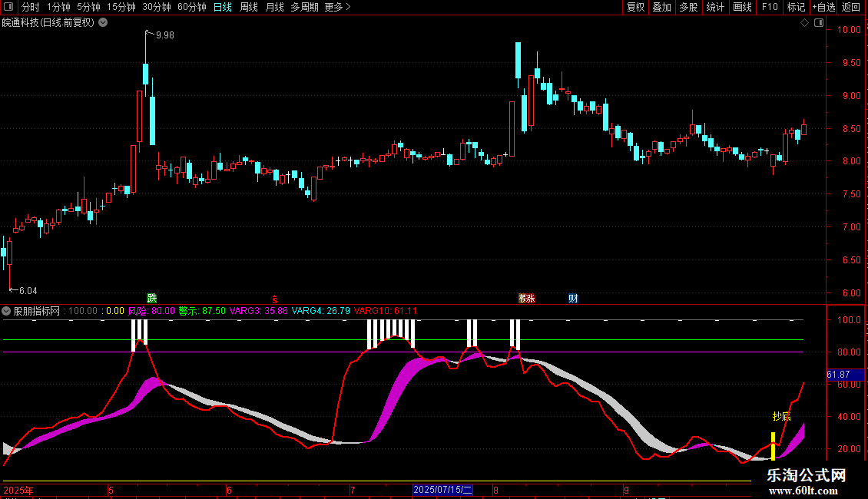Expand the 皖通科技 chart title dropdown
The image size is (868, 499).
[x=103, y=22]
